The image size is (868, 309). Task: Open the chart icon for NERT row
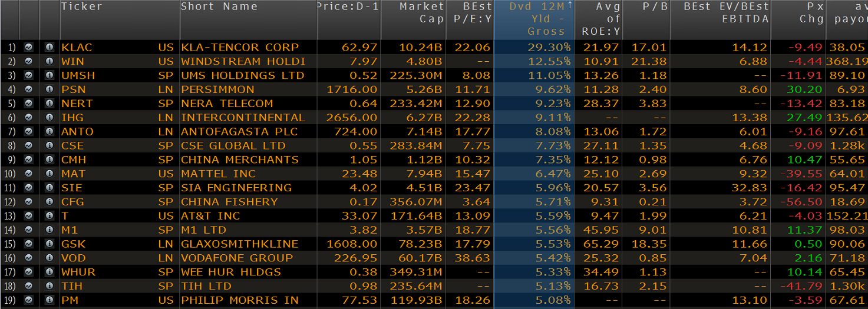tap(28, 104)
